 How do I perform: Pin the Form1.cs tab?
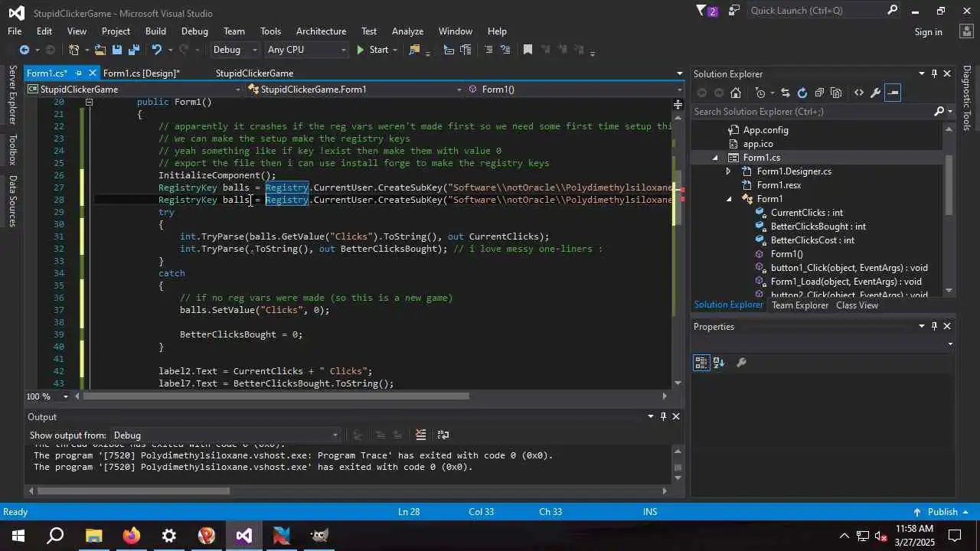(x=79, y=73)
